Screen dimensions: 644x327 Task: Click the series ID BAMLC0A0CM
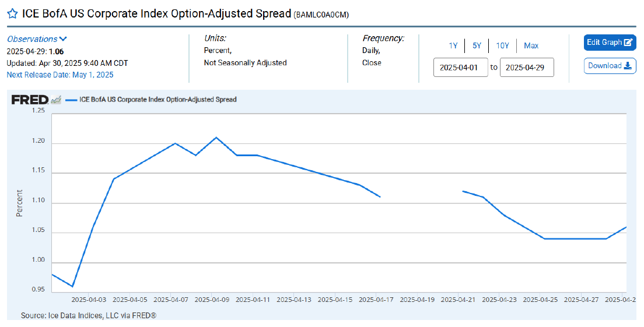(x=322, y=14)
